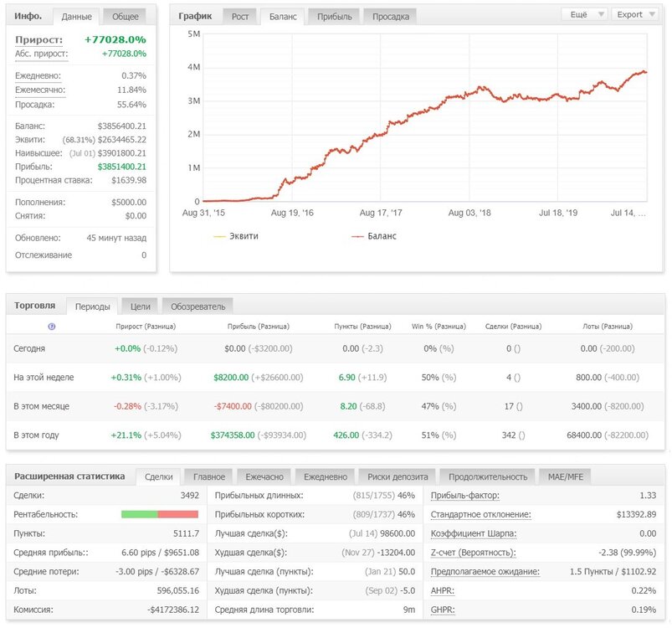Open the Сделки statistics tab
The height and width of the screenshot is (628, 672).
click(x=158, y=476)
